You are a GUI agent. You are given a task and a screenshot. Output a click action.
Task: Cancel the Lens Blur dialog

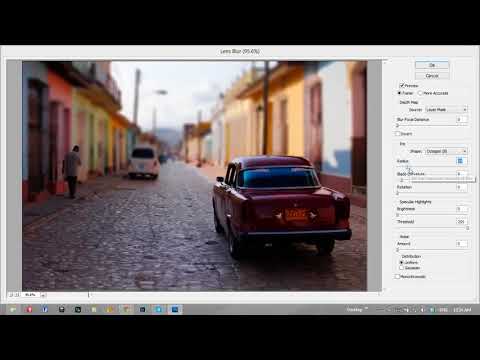coord(432,76)
